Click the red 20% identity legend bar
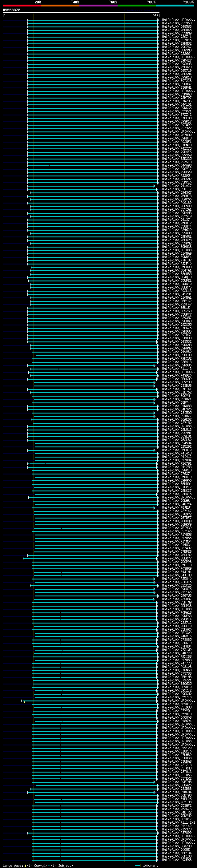The height and width of the screenshot is (868, 197). 22,6
